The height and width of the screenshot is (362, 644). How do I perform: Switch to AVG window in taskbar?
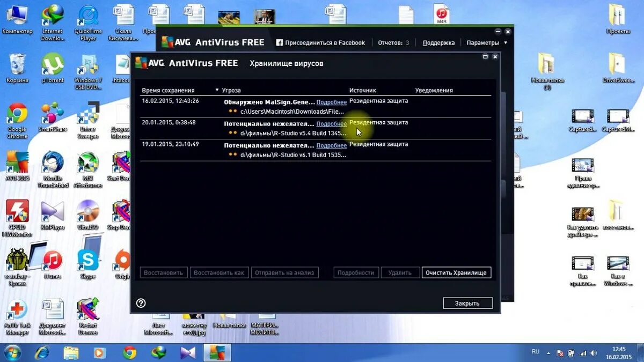[x=217, y=352]
